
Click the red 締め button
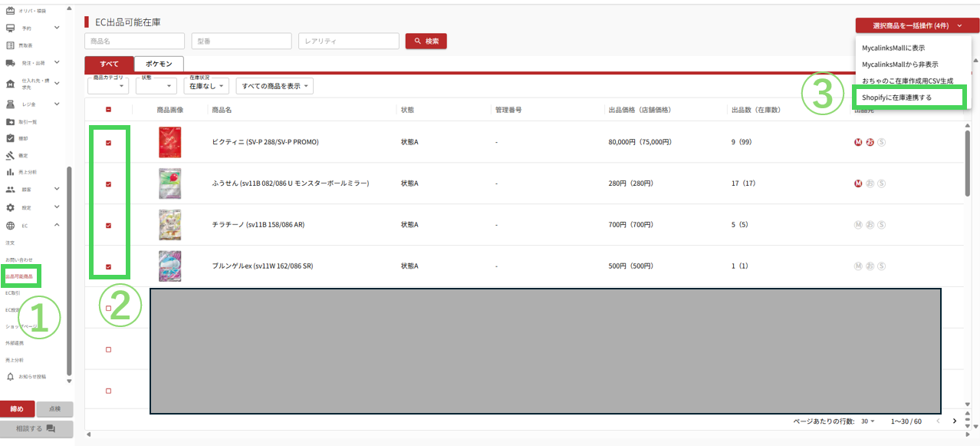pyautogui.click(x=17, y=409)
